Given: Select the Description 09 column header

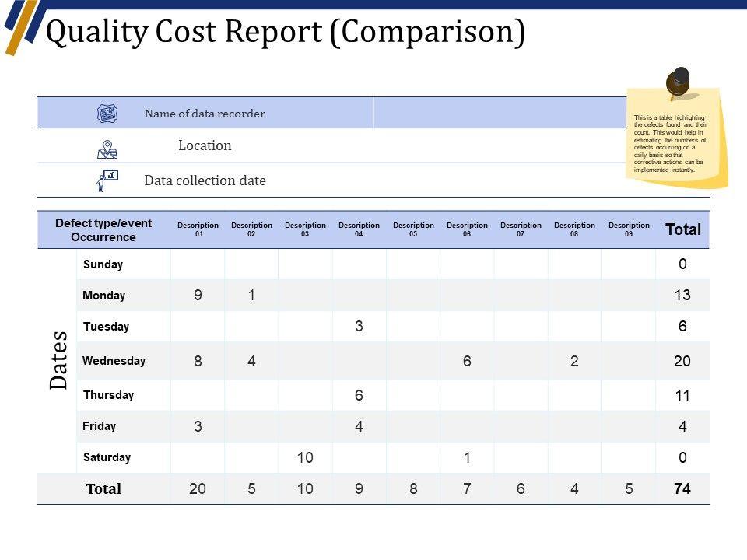Looking at the screenshot, I should tap(629, 229).
